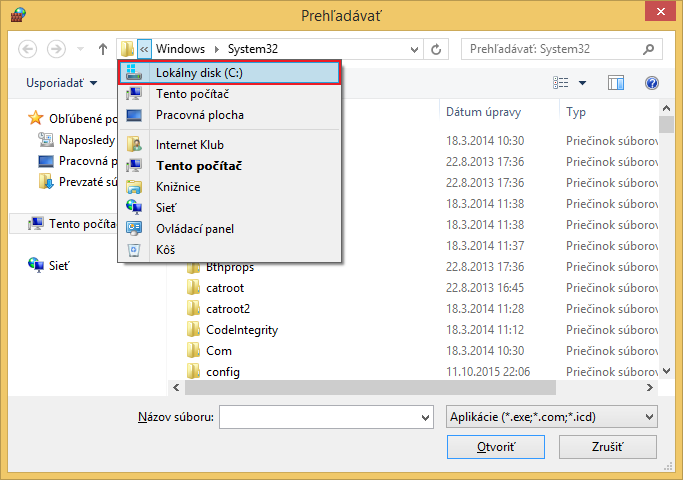Image resolution: width=683 pixels, height=480 pixels.
Task: Click date 22.8.2013 16:45 cell
Action: [x=484, y=288]
